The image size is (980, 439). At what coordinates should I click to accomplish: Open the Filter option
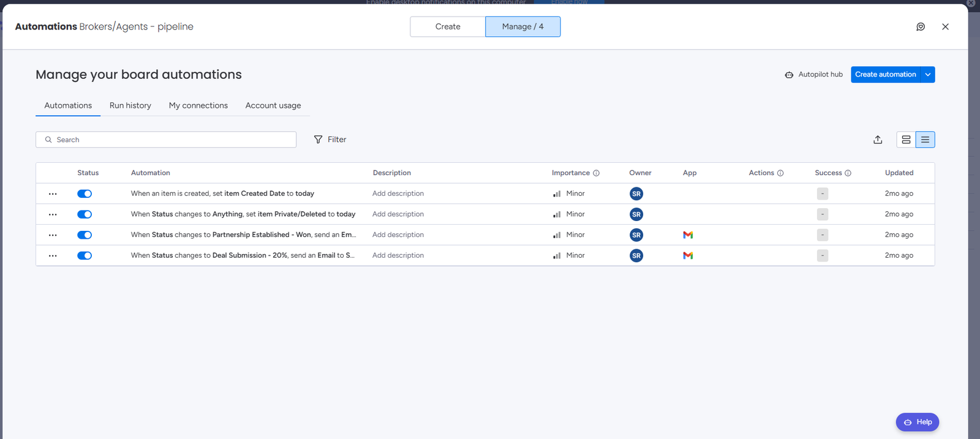[330, 140]
